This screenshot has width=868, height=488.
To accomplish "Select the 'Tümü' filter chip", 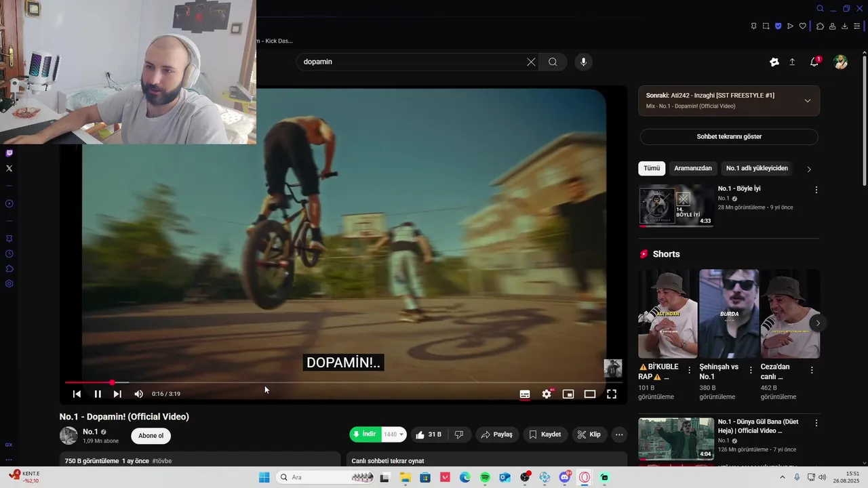I will pos(652,168).
